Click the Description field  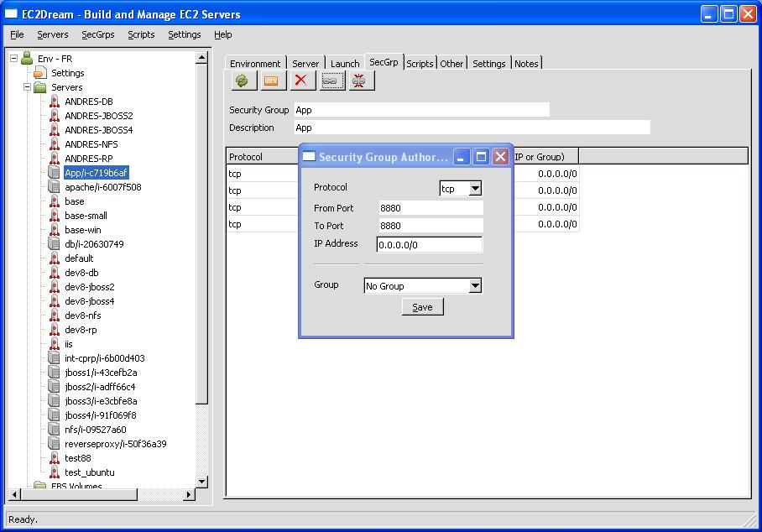[x=472, y=128]
